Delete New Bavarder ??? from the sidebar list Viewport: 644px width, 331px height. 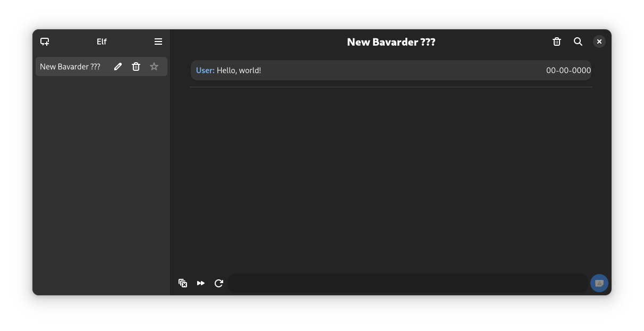coord(136,67)
